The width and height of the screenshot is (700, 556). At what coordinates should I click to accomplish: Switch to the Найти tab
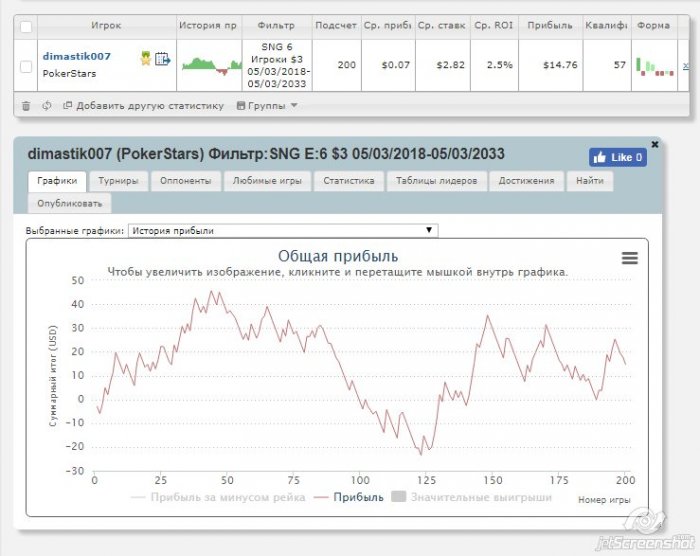[590, 181]
